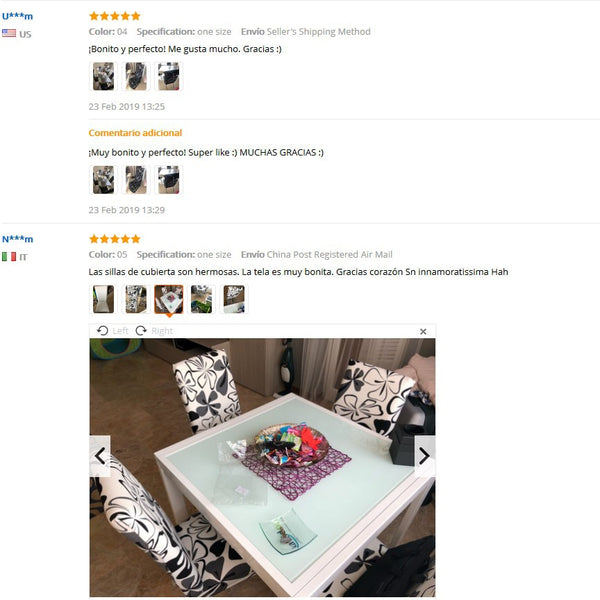Open reviewer U***m's profile name

click(17, 16)
